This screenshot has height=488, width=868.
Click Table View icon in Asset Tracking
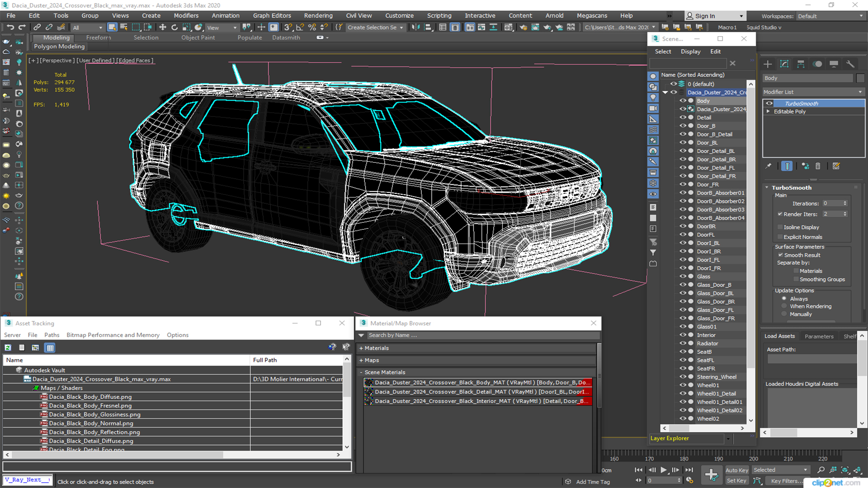pos(50,347)
